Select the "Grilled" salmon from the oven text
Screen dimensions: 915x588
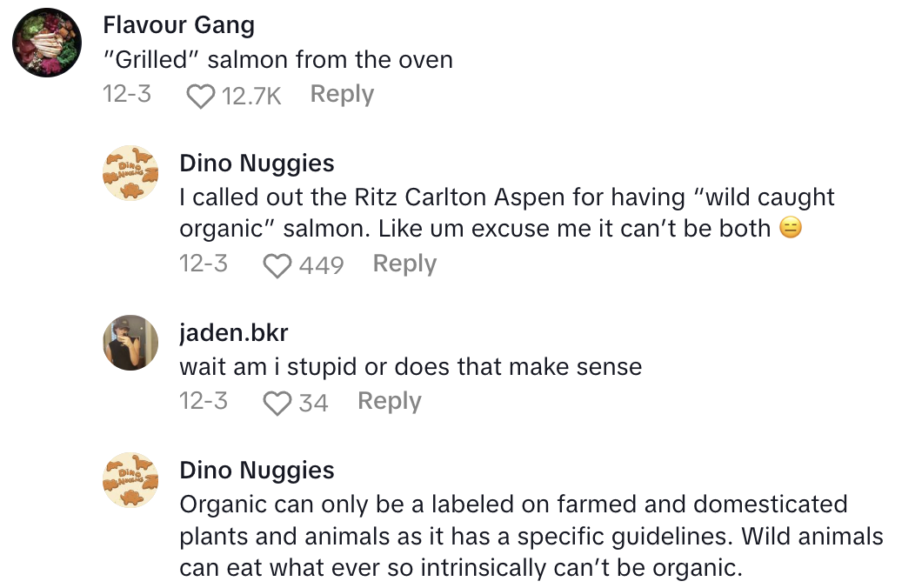click(277, 60)
